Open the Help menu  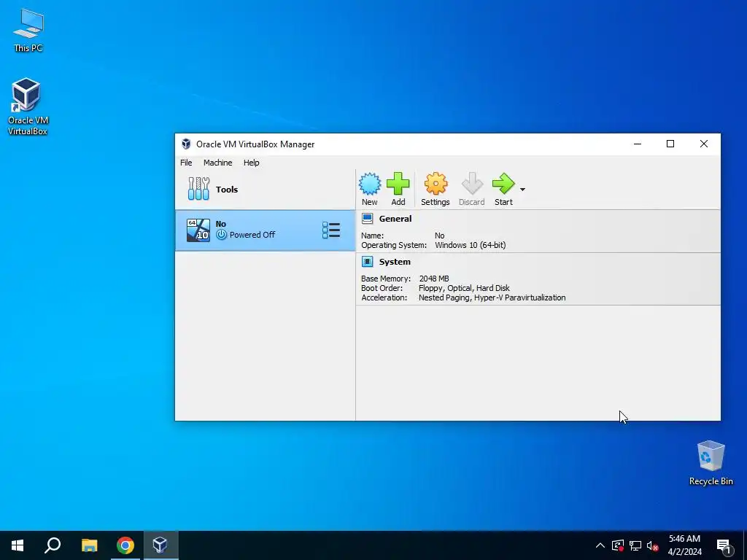point(252,163)
